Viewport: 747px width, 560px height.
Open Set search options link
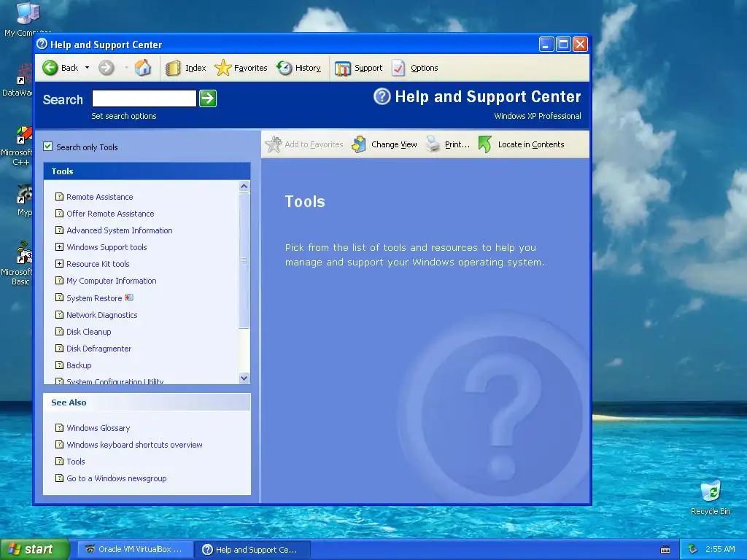coord(124,116)
